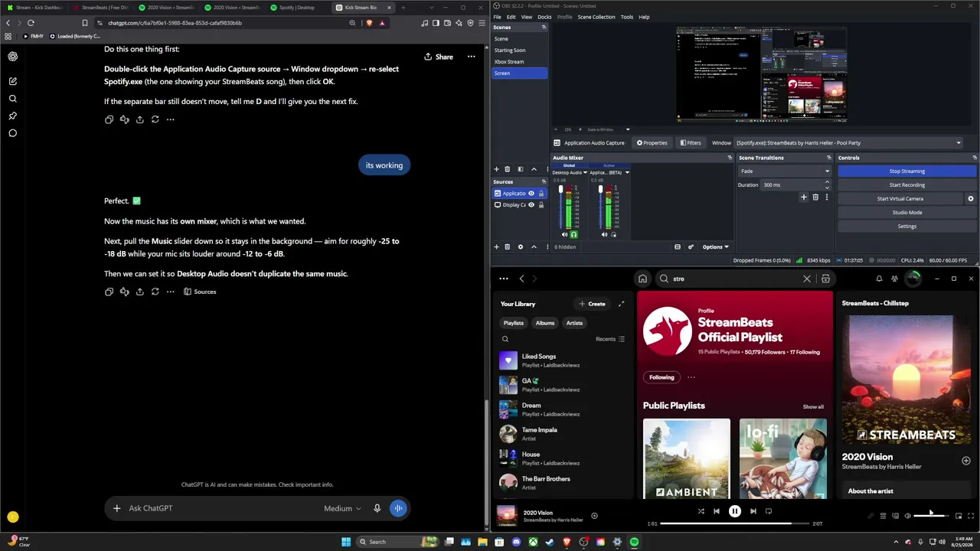Viewport: 980px width, 551px height.
Task: Toggle Application Audio monitoring headphones in OBS
Action: click(613, 235)
